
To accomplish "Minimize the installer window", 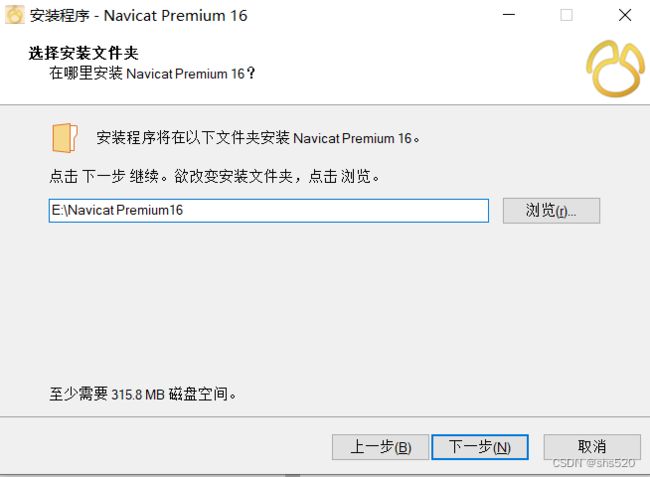I will 509,15.
